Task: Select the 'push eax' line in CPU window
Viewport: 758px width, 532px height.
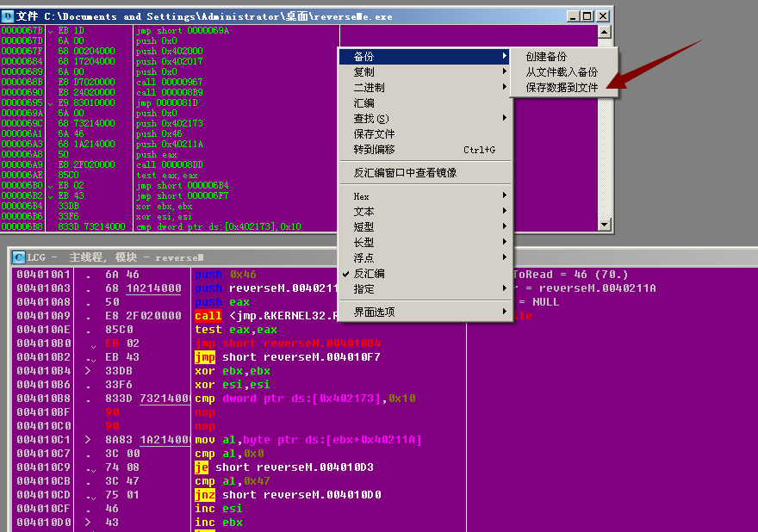Action: coord(222,302)
